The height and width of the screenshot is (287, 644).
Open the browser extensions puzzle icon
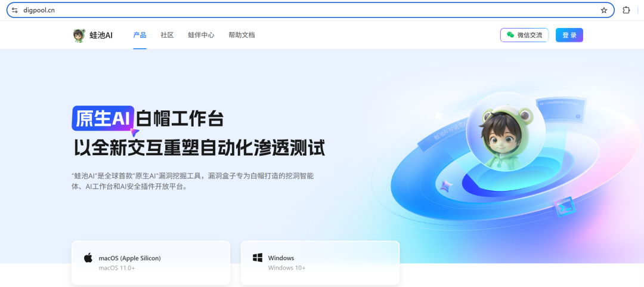point(626,10)
